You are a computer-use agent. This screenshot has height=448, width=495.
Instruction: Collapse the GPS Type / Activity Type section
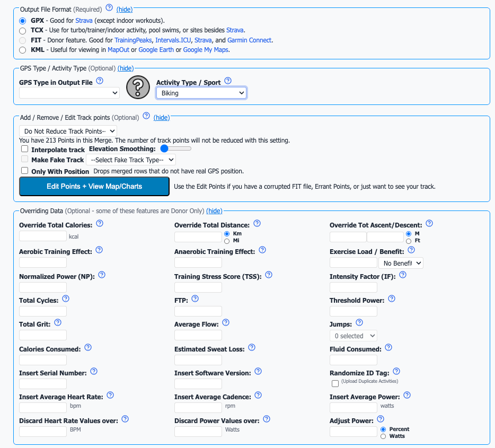126,68
